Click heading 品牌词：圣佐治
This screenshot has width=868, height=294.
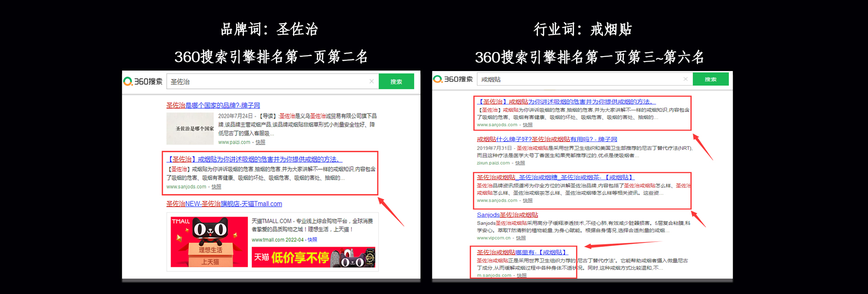tap(269, 29)
